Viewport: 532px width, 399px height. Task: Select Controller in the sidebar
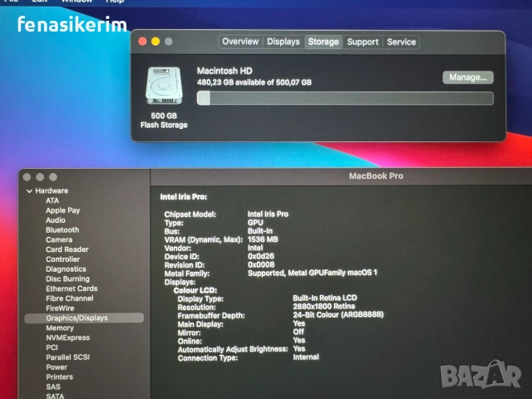(63, 259)
